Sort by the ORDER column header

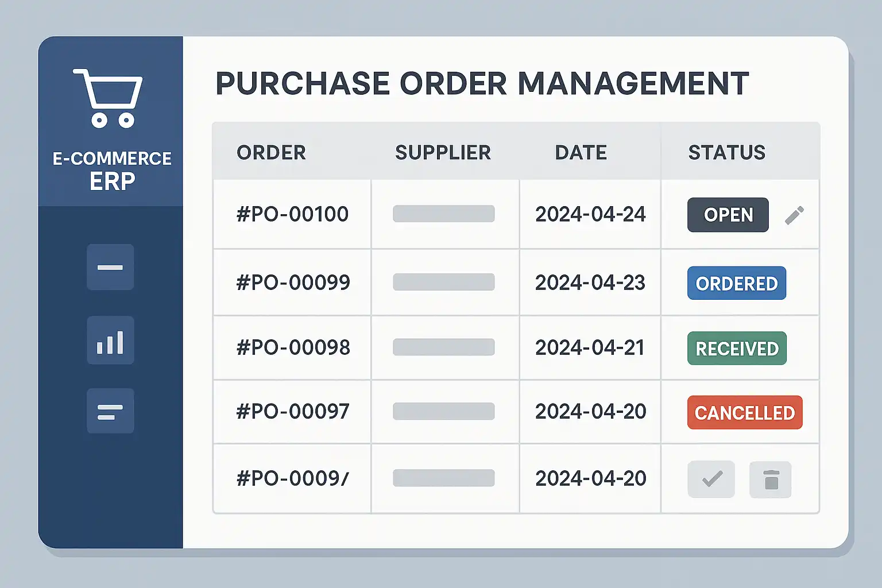(271, 153)
